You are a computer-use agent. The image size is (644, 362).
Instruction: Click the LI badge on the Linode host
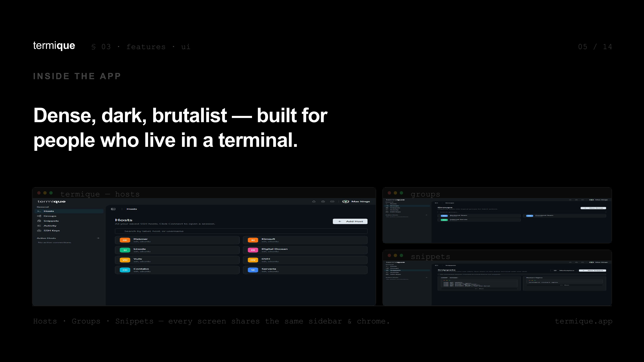click(x=125, y=250)
